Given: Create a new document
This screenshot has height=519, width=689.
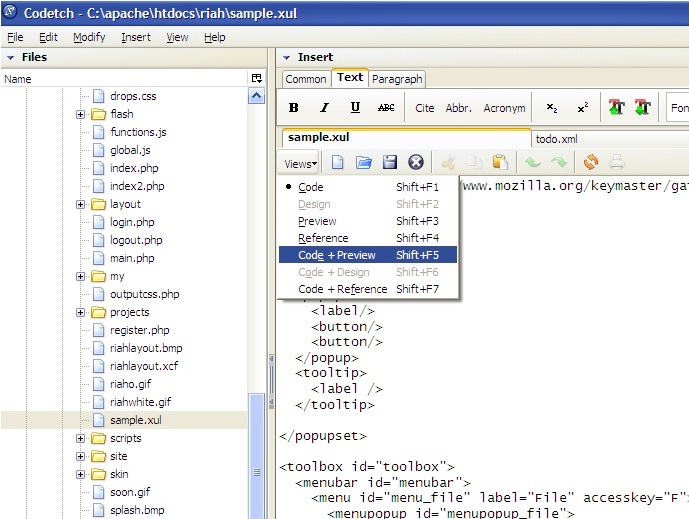Looking at the screenshot, I should click(x=337, y=163).
